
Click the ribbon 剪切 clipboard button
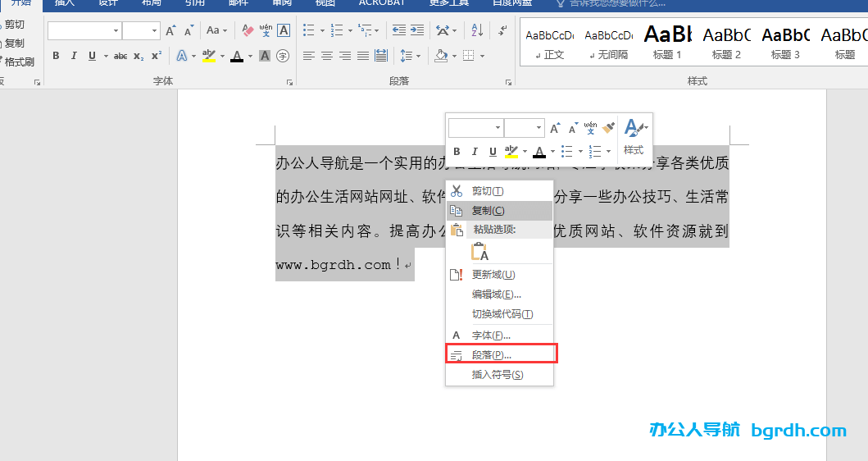click(x=13, y=25)
